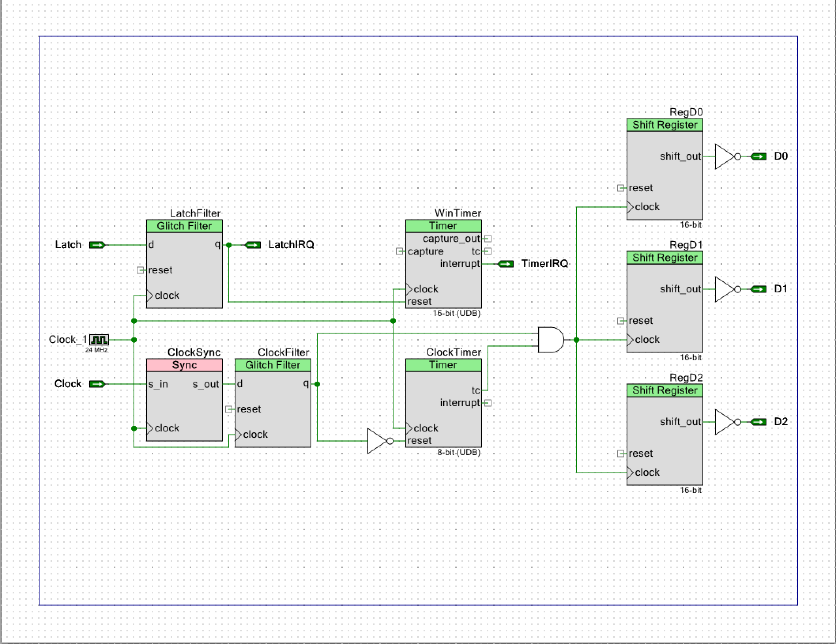Click WinTimer's unconnected capture terminal box

399,251
